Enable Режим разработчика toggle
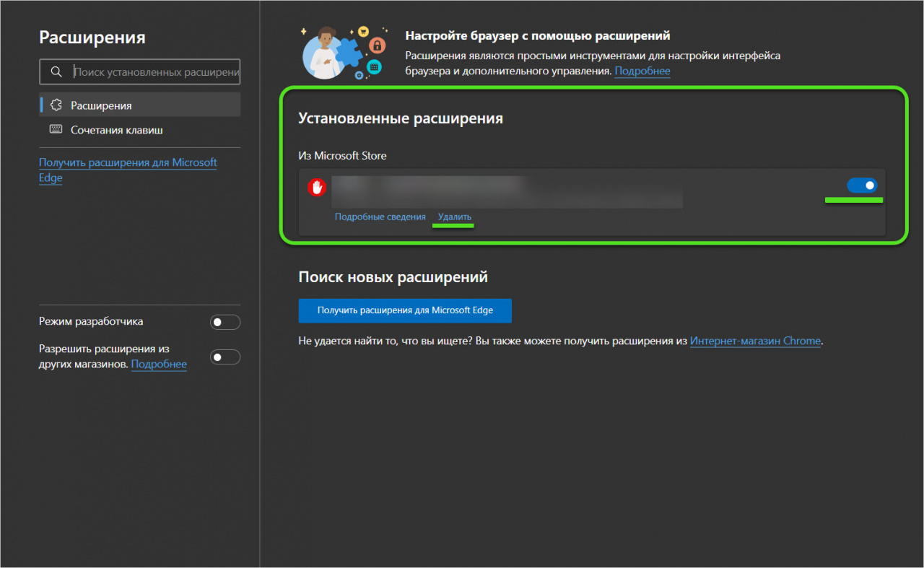 [225, 322]
